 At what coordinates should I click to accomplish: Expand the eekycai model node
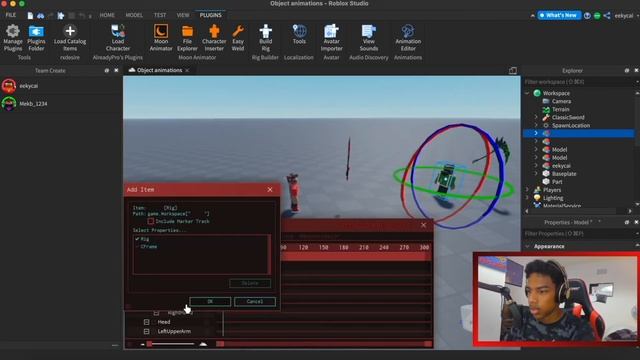click(536, 165)
